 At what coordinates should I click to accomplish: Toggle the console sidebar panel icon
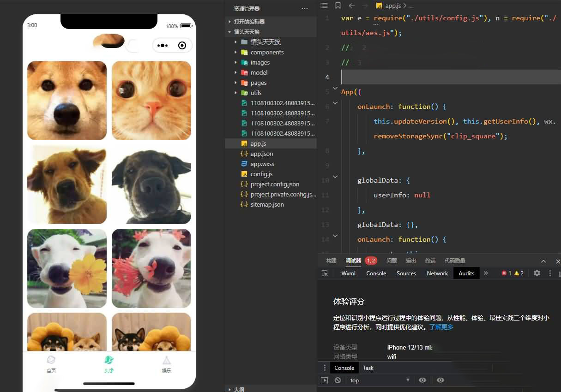click(325, 380)
